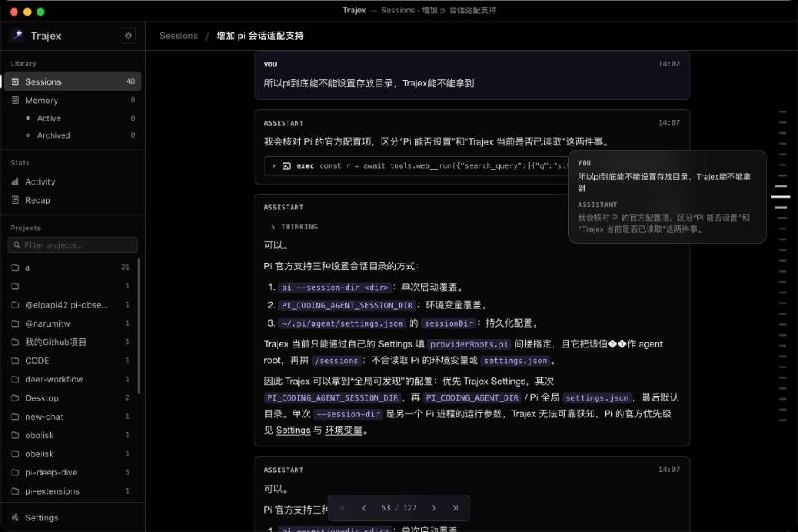
Task: Click the Memory book icon
Action: tap(15, 101)
